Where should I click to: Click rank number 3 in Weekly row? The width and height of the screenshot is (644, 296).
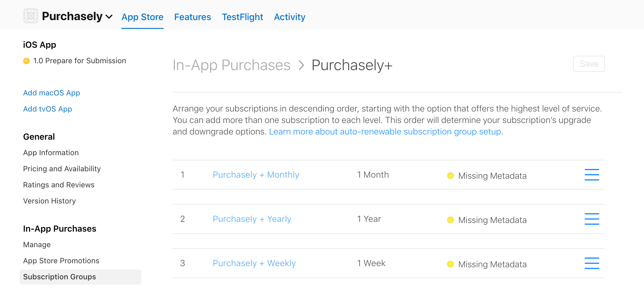[182, 263]
